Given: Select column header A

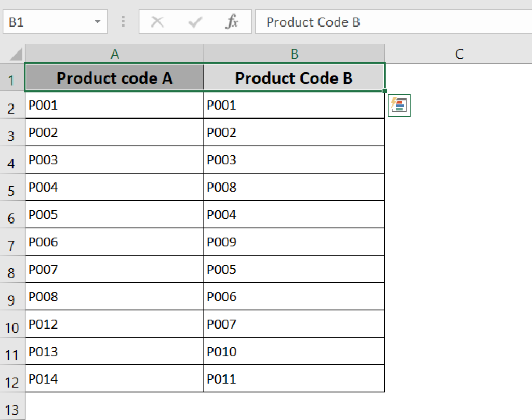Looking at the screenshot, I should (x=114, y=54).
